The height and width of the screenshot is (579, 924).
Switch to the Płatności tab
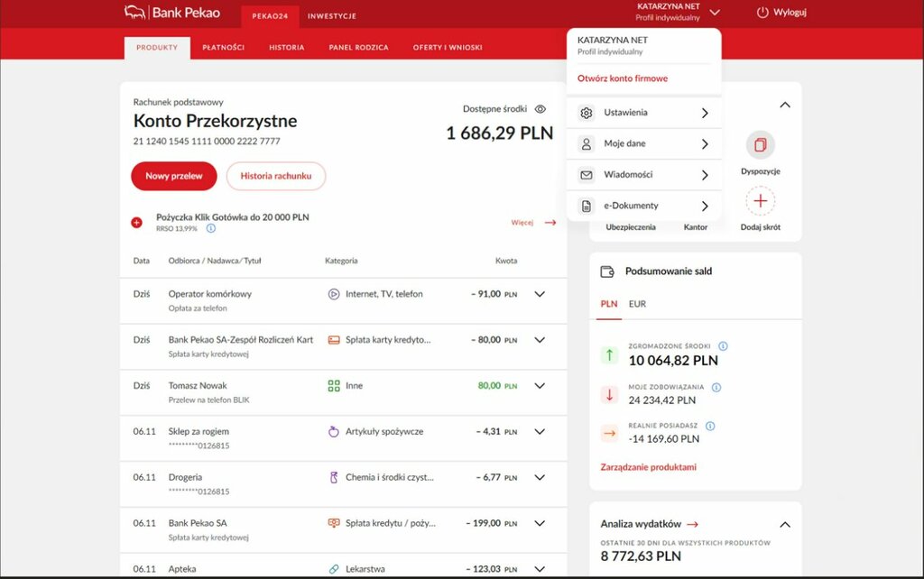tap(223, 48)
